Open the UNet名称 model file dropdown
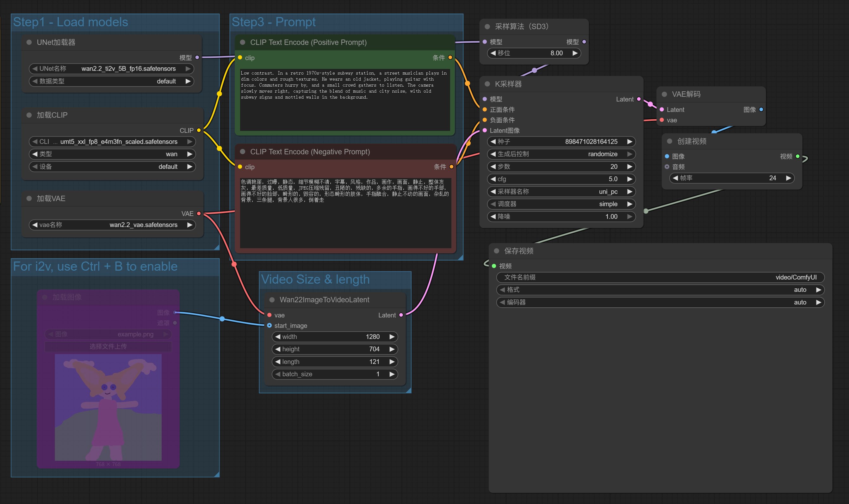The width and height of the screenshot is (849, 504). click(111, 69)
